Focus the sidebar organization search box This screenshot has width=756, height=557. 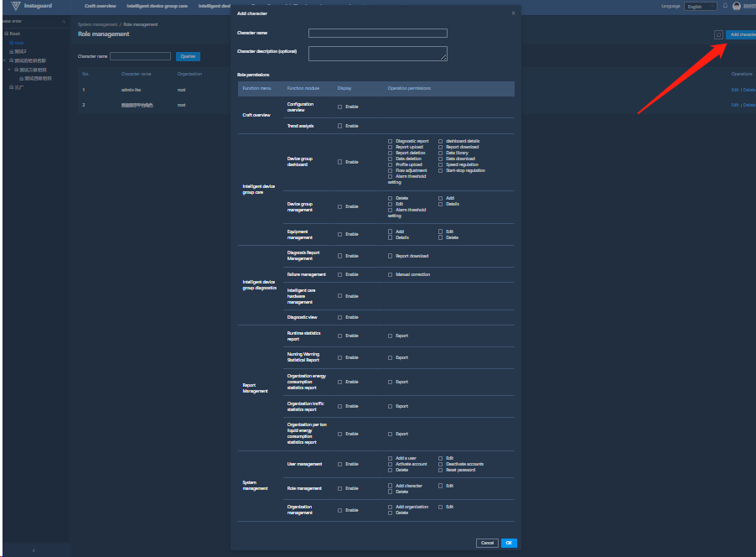33,22
